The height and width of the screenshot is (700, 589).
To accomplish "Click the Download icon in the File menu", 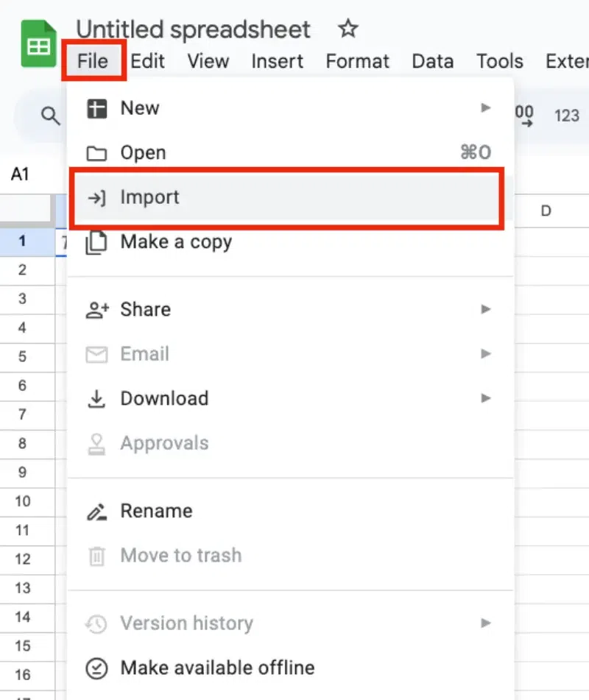I will [96, 398].
